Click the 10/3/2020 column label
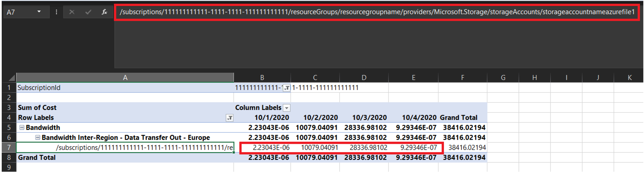This screenshot has height=172, width=644. [369, 118]
